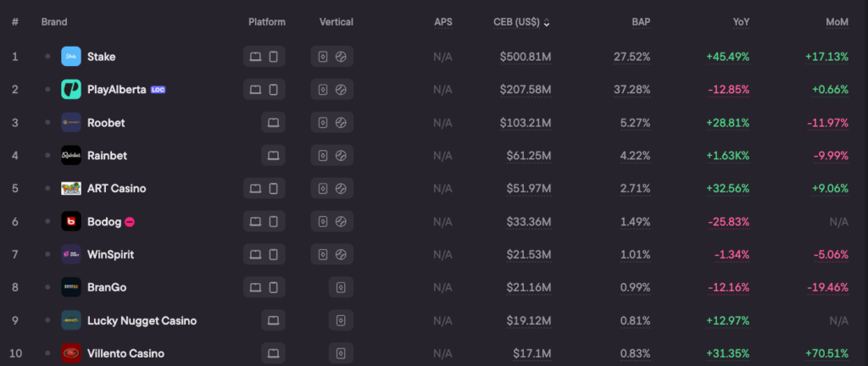The height and width of the screenshot is (366, 868).
Task: Open the Roobet brand name link
Action: pos(106,123)
